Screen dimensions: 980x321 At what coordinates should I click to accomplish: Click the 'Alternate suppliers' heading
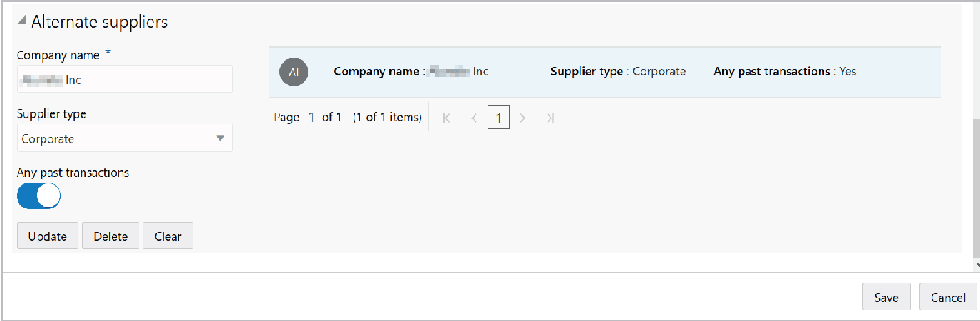coord(99,22)
